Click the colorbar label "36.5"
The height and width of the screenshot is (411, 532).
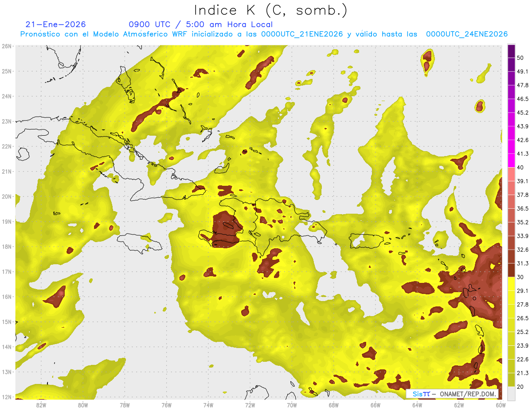(x=523, y=208)
